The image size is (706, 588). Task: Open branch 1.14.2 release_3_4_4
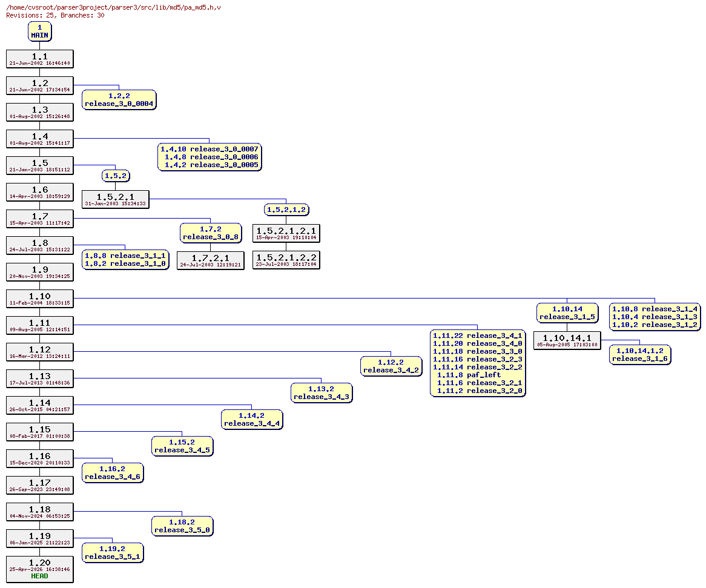pos(252,419)
